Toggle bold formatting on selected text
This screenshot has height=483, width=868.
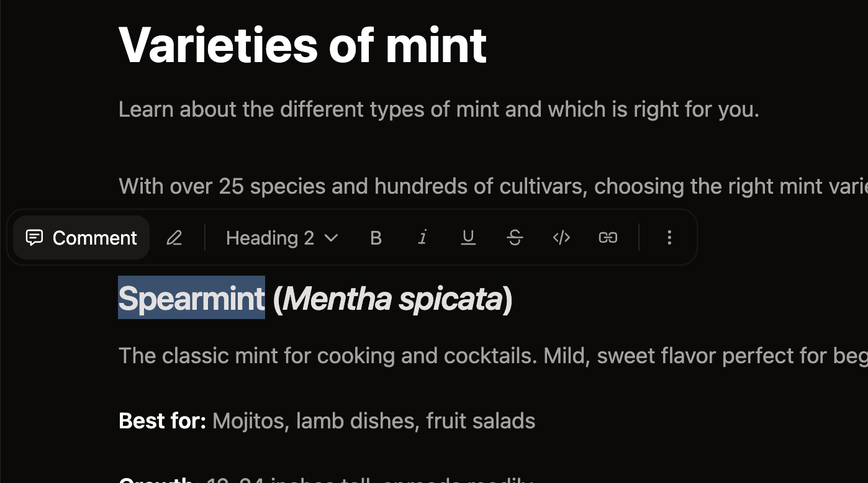coord(376,237)
